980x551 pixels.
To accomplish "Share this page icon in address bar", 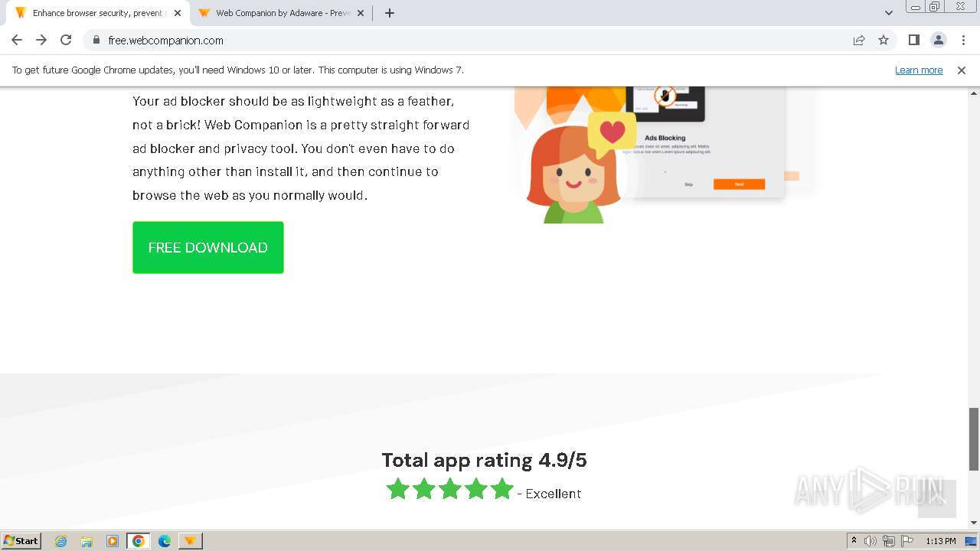I will [859, 40].
